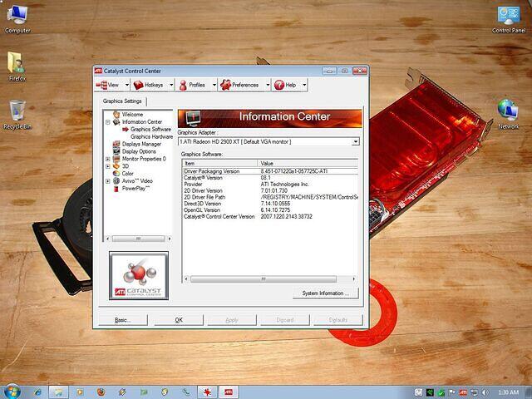Click the Item column header
The height and width of the screenshot is (399, 532).
pyautogui.click(x=219, y=163)
